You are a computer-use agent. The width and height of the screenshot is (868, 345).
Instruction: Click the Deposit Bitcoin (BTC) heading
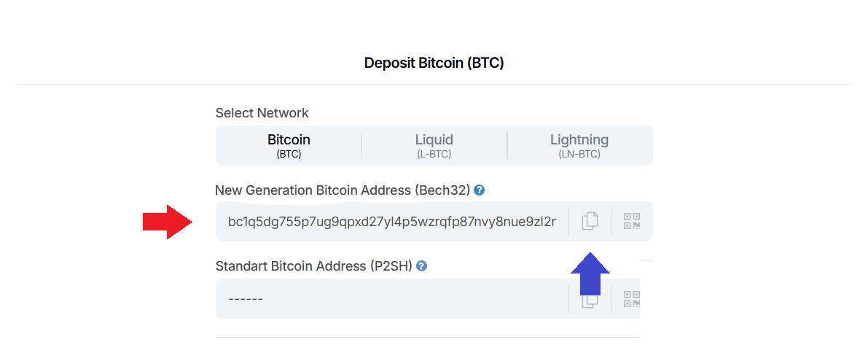click(434, 63)
